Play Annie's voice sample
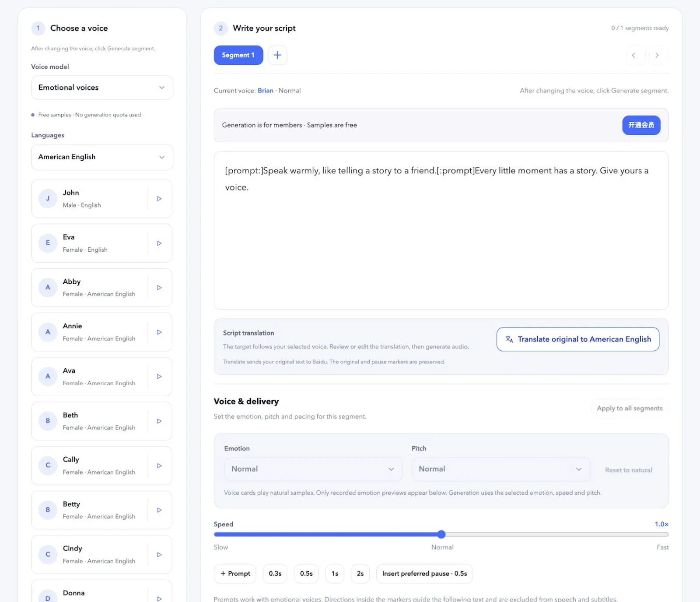700x602 pixels. pyautogui.click(x=159, y=332)
